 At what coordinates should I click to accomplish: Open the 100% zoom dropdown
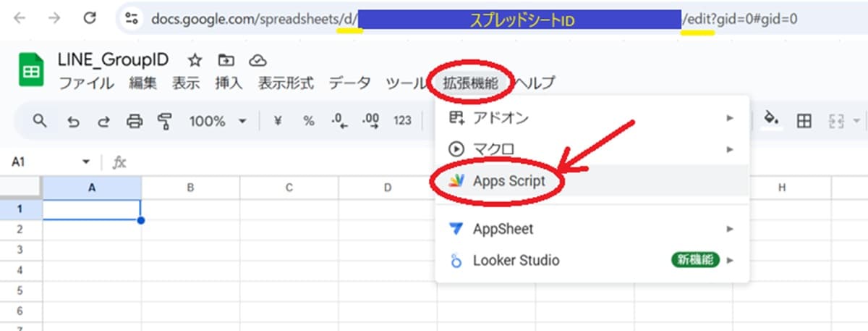click(218, 121)
